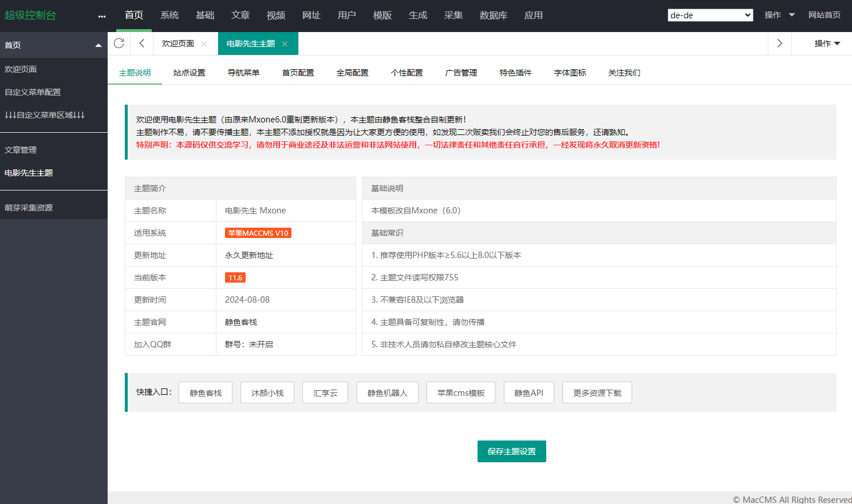Select 萌芽采集资源 in the sidebar
The image size is (852, 504).
pyautogui.click(x=29, y=208)
